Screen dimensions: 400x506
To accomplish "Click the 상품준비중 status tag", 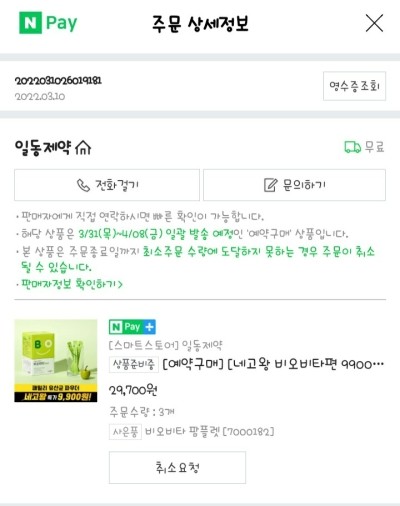I will point(134,364).
